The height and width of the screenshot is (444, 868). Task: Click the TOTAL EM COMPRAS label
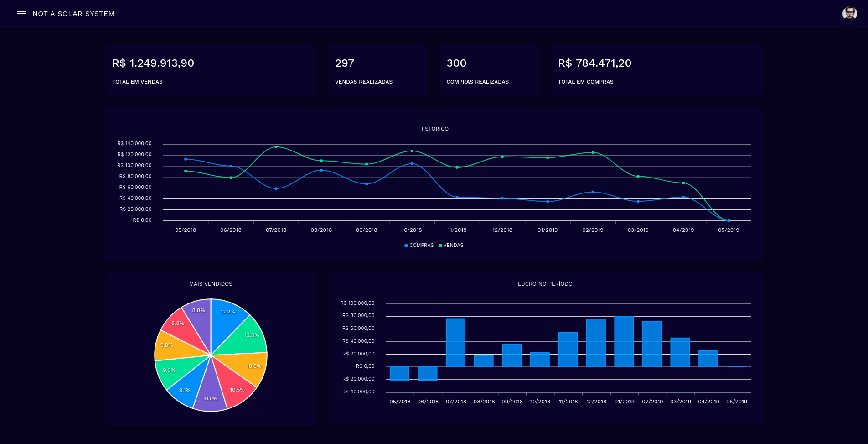[586, 82]
